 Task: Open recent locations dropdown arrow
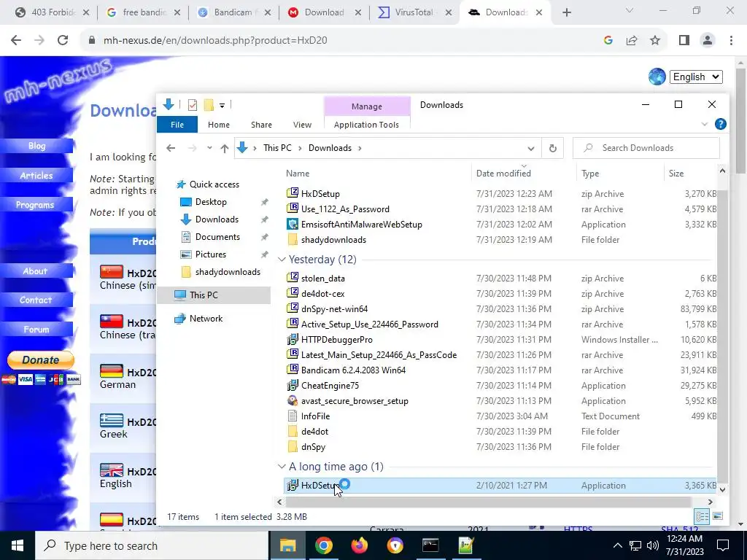209,148
